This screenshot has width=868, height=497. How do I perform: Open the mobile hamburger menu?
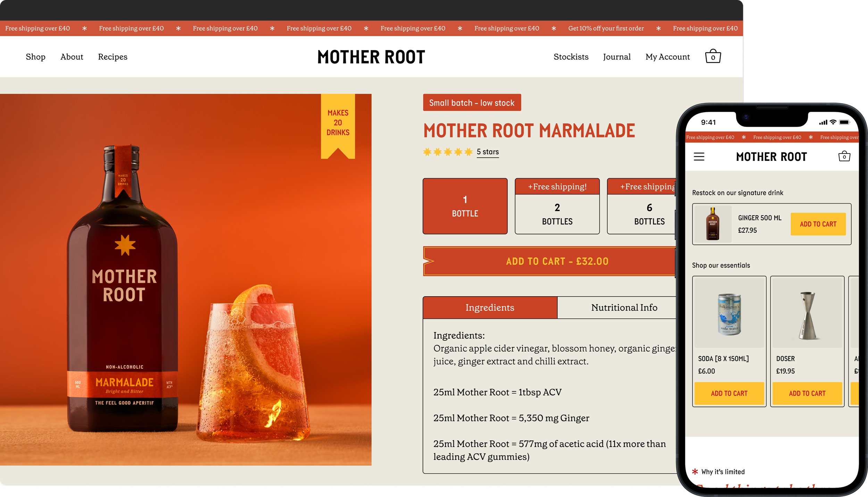pos(699,157)
